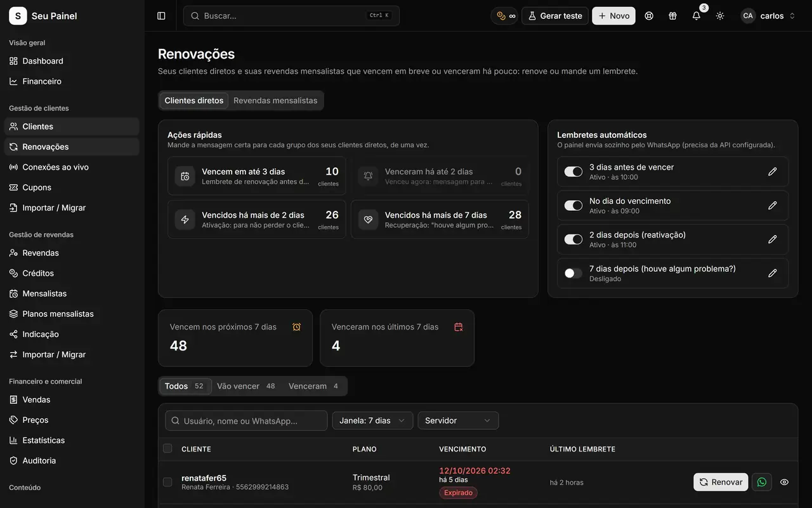Open Dashboard in the sidebar
812x508 pixels.
click(72, 61)
